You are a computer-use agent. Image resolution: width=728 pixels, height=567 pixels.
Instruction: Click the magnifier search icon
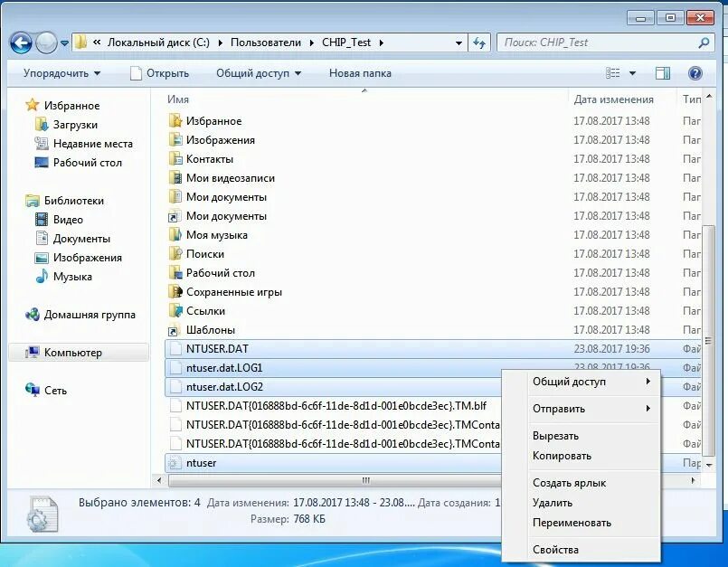tap(704, 43)
